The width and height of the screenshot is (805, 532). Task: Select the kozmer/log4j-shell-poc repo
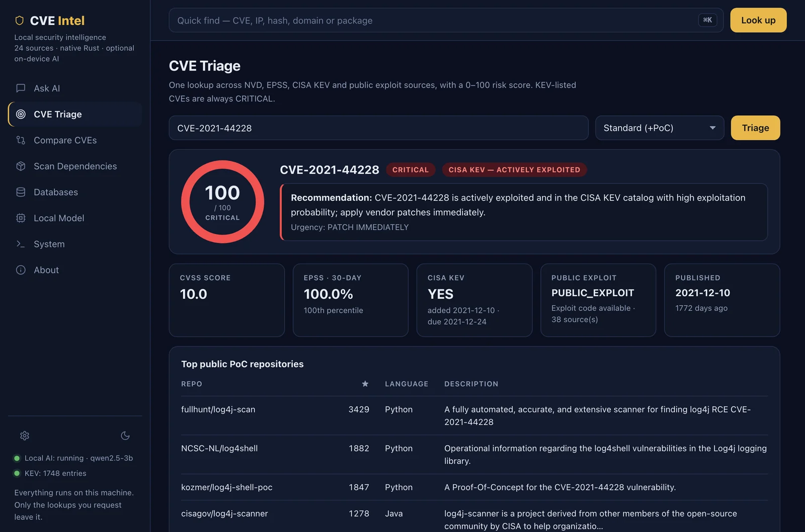[x=226, y=487]
